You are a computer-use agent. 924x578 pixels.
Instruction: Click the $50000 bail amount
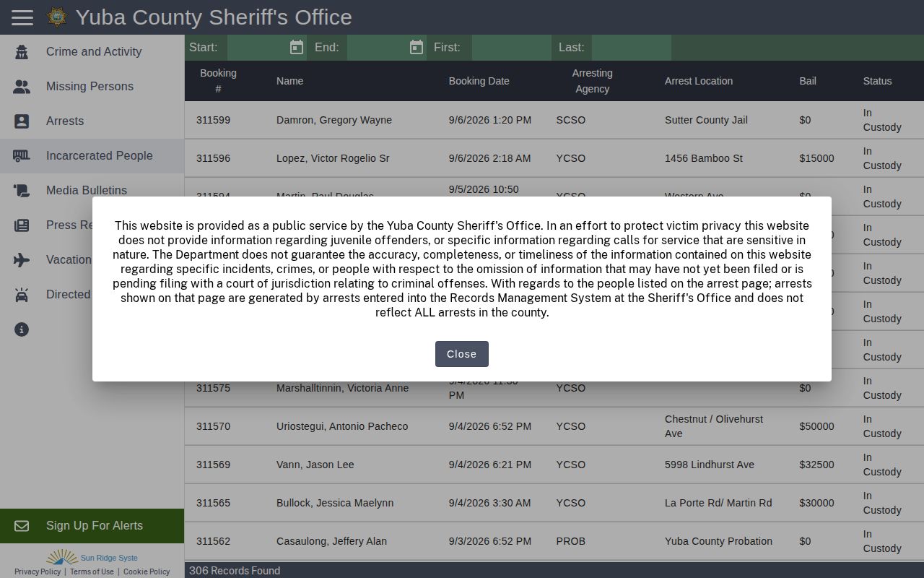pyautogui.click(x=816, y=426)
